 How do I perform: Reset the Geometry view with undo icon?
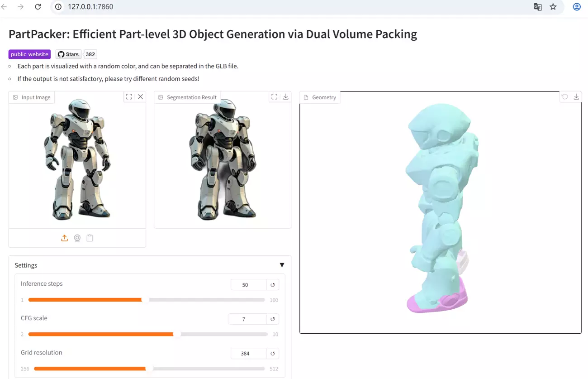pos(564,97)
